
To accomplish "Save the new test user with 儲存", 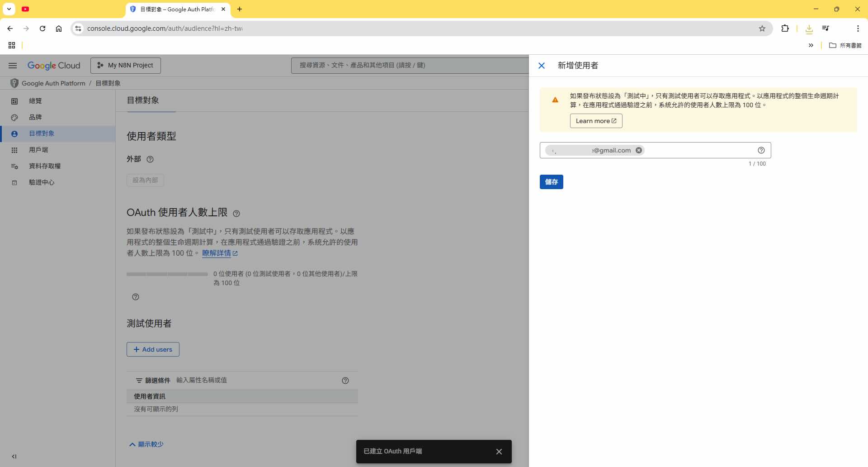I will point(552,181).
